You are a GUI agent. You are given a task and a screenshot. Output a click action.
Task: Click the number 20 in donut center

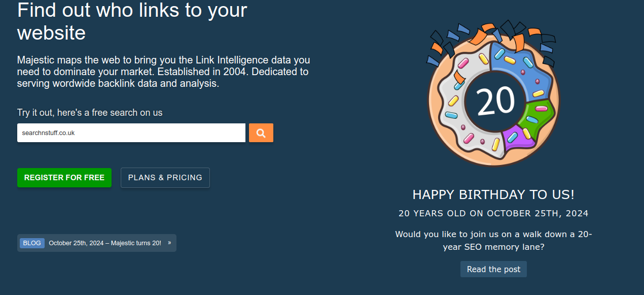pyautogui.click(x=495, y=101)
